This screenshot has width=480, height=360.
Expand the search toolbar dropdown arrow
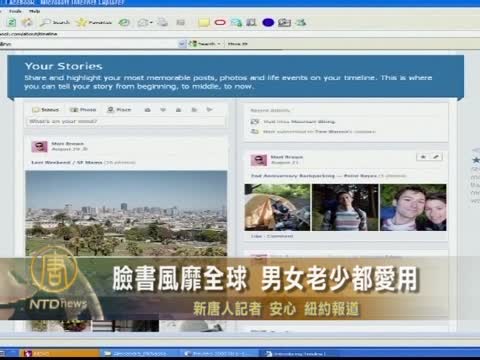[182, 44]
